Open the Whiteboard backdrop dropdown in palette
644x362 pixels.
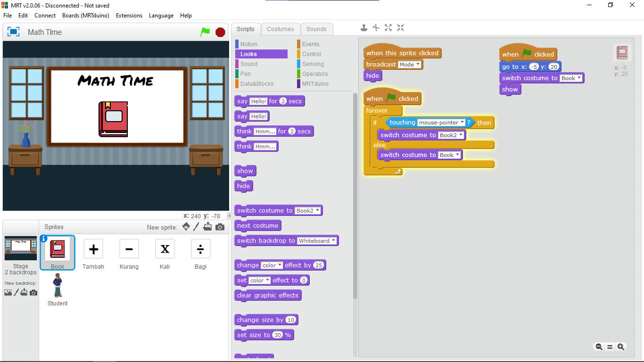[334, 241]
